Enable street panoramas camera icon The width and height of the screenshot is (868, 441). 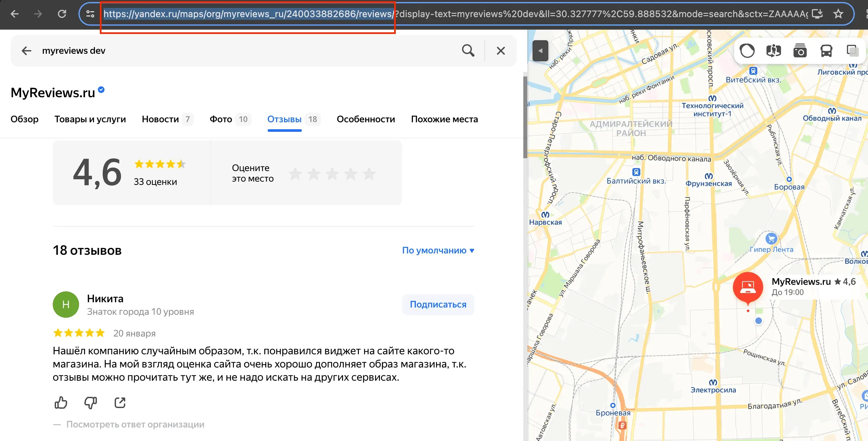[799, 51]
